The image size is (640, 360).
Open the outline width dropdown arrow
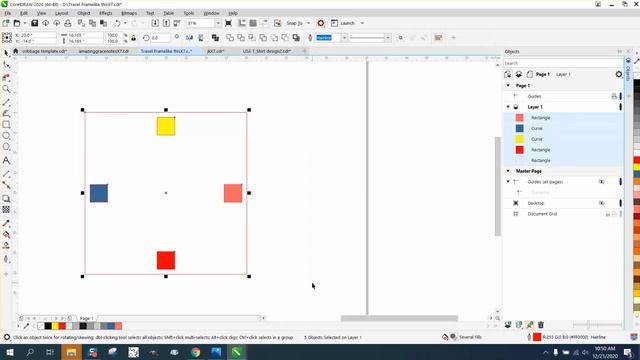tap(344, 38)
